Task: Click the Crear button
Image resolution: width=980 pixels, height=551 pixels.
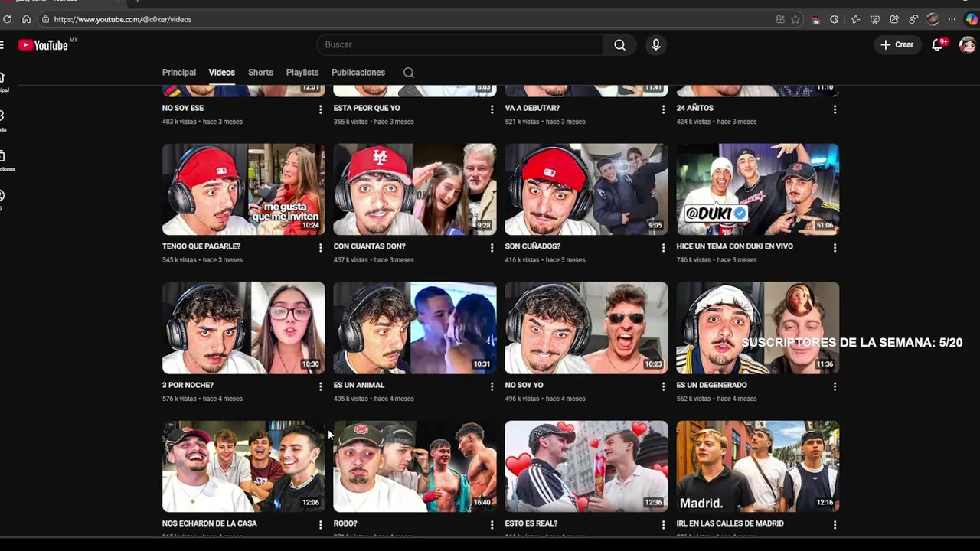Action: coord(897,45)
